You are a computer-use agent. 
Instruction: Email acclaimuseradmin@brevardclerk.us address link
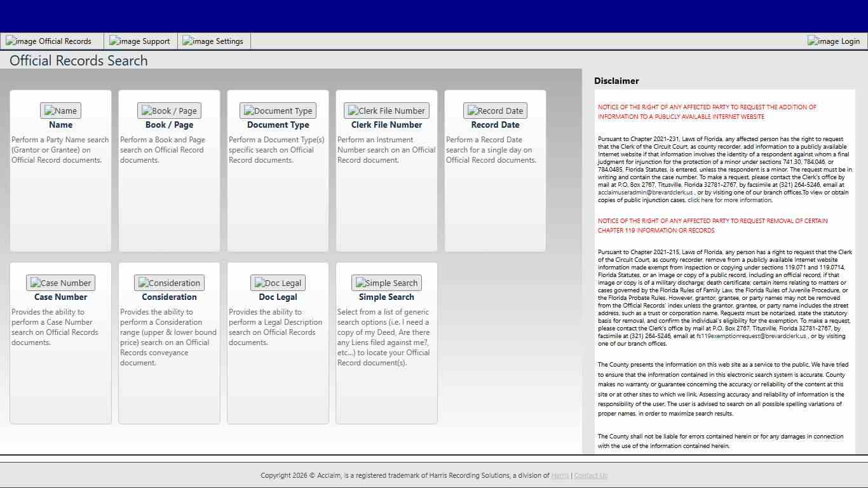[645, 193]
